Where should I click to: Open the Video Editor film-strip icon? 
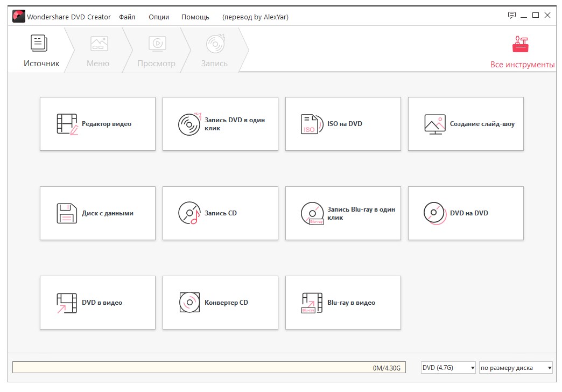coord(67,124)
